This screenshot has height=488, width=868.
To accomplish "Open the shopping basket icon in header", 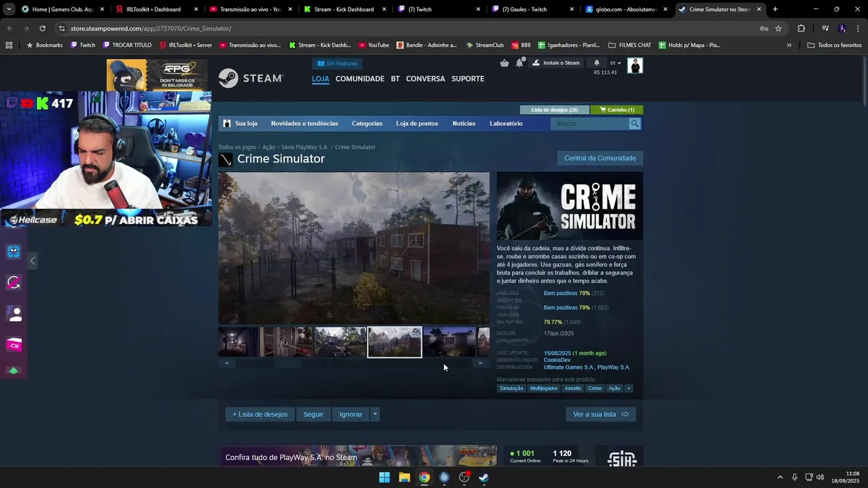I will point(505,63).
